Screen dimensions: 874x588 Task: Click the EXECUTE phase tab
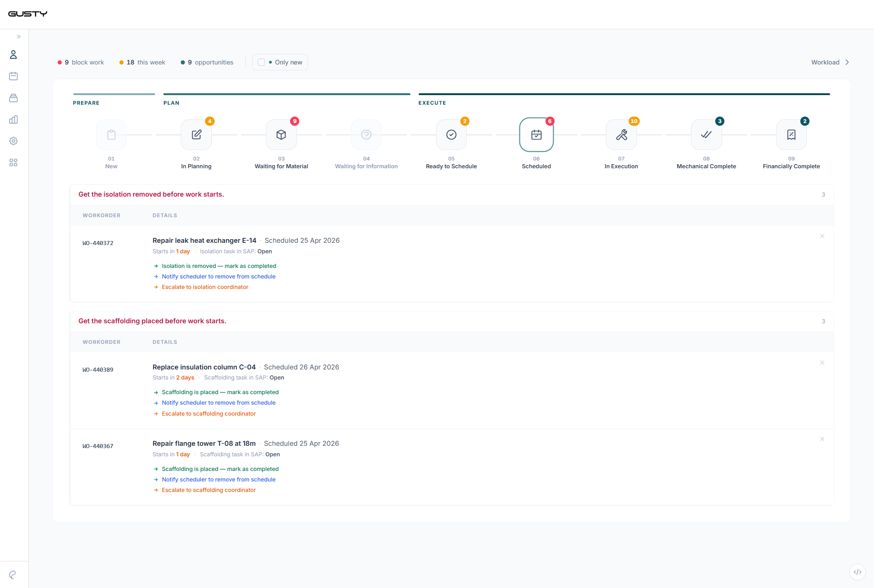click(x=432, y=103)
